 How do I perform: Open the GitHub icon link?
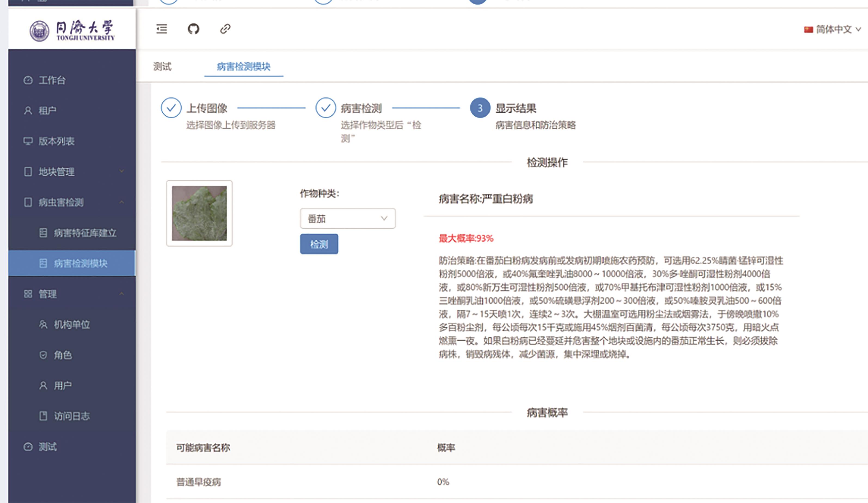click(x=193, y=29)
